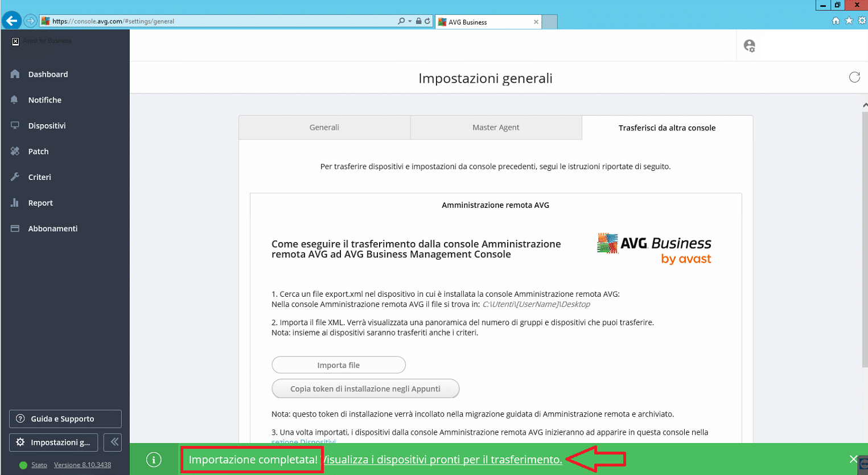868x475 pixels.
Task: Collapse the sidebar with double chevron
Action: click(x=114, y=442)
